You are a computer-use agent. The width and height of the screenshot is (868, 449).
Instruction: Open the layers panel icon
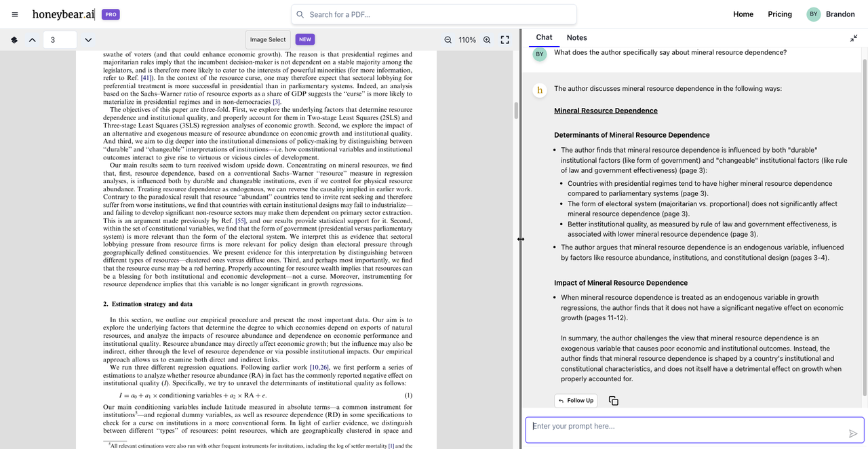(14, 40)
